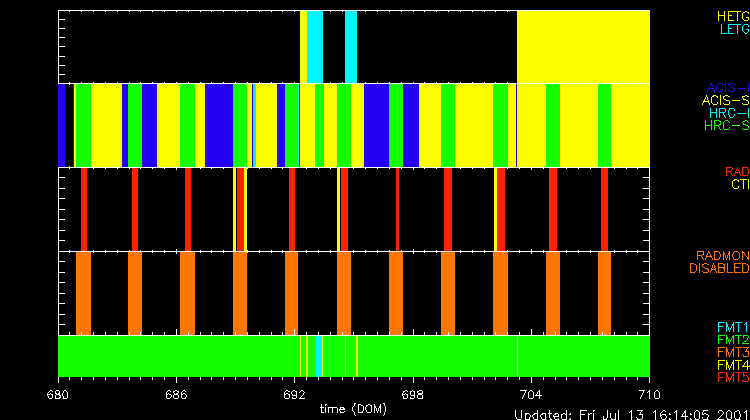This screenshot has height=420, width=750.
Task: Click the HRC-S legend entry
Action: pos(727,126)
